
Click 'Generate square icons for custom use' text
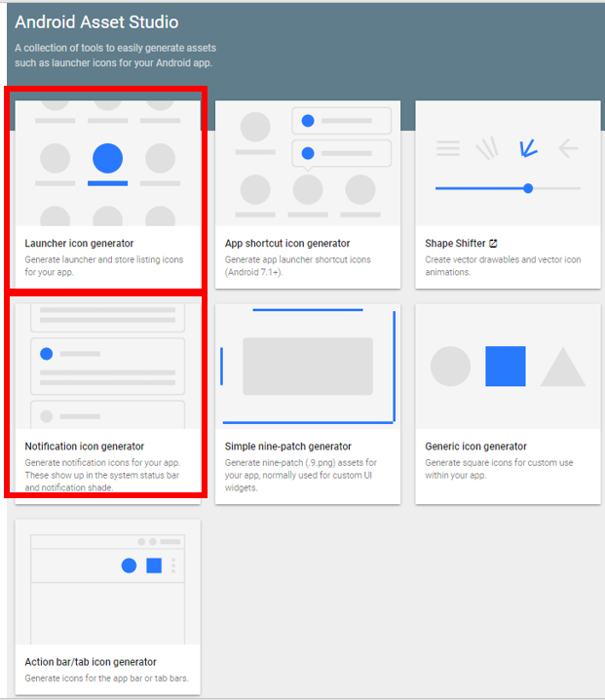click(x=499, y=469)
